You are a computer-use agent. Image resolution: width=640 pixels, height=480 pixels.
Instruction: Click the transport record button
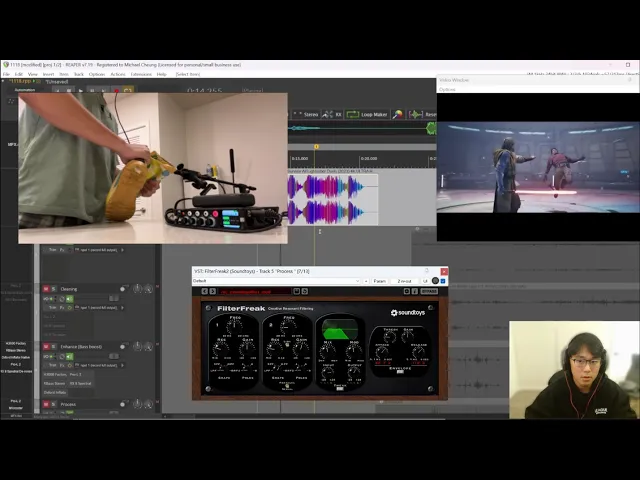pos(117,91)
